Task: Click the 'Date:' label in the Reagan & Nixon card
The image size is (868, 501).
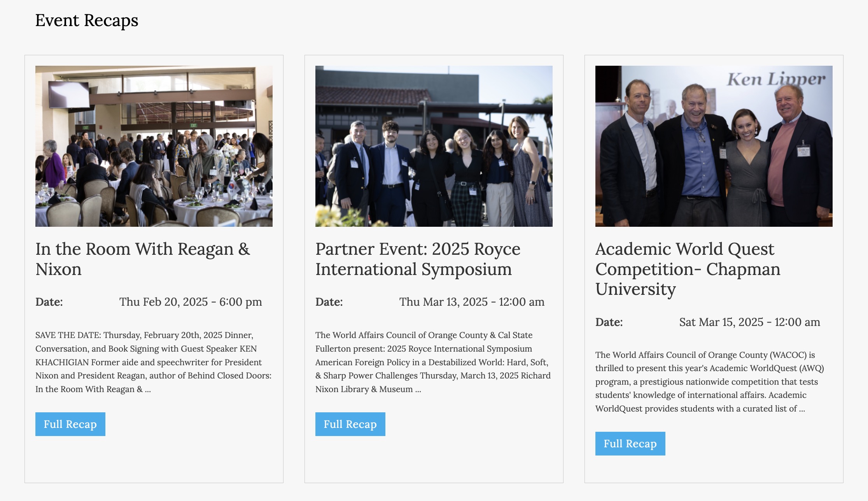Action: pos(49,302)
